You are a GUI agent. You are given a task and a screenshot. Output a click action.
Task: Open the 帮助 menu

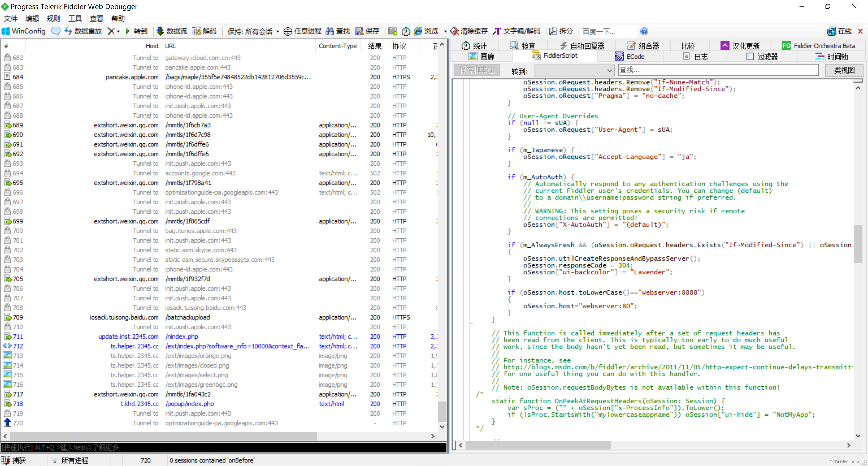tap(118, 19)
